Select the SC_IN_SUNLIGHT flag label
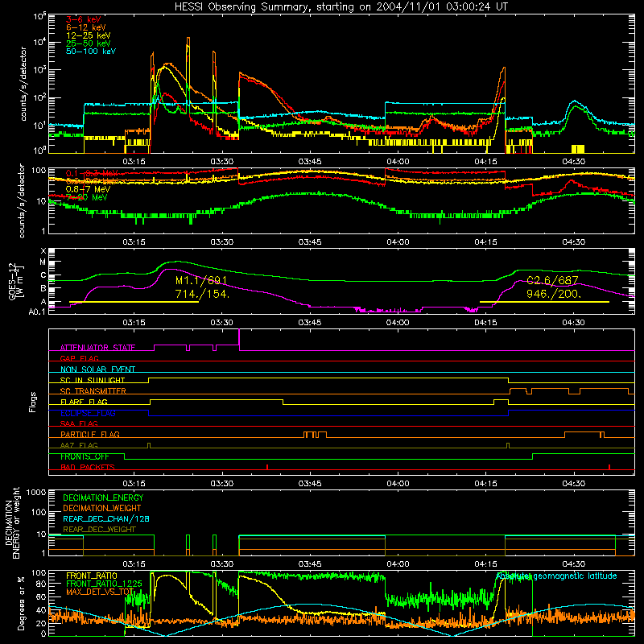 pyautogui.click(x=93, y=380)
